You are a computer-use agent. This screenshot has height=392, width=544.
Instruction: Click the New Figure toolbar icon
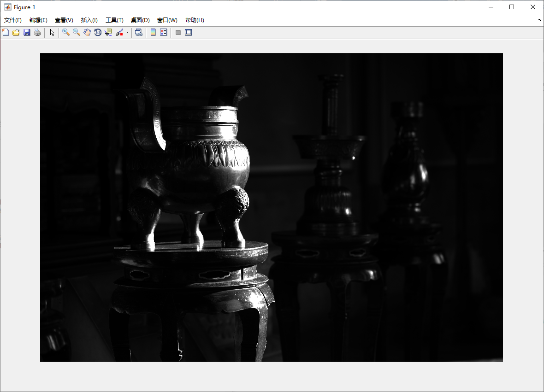coord(6,33)
